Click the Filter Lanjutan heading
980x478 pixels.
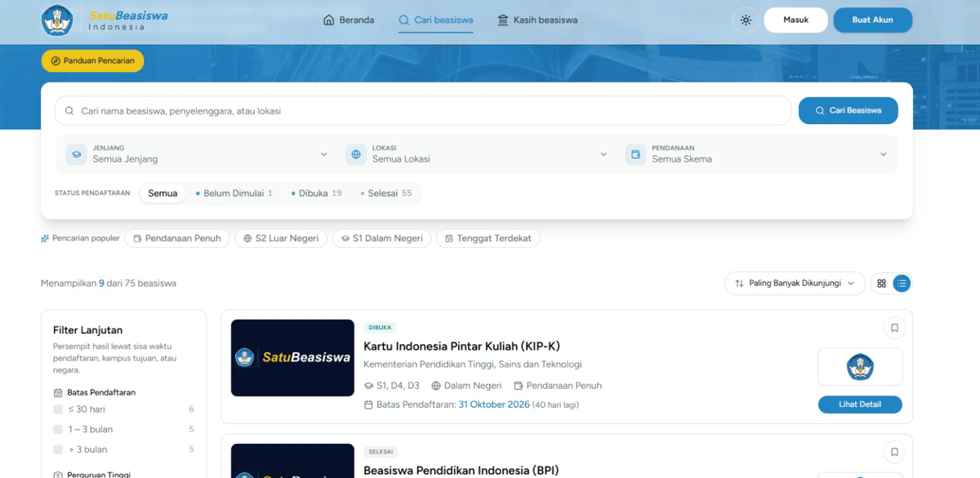tap(87, 330)
